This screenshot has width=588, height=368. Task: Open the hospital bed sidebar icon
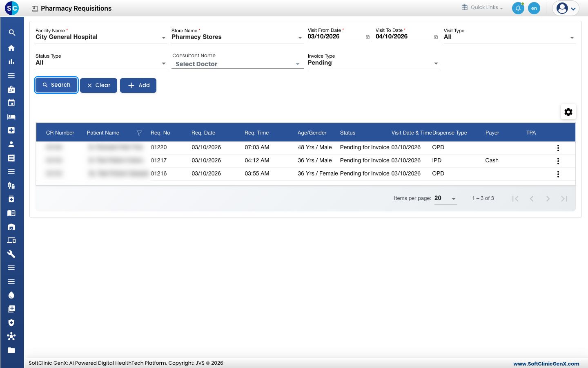tap(11, 117)
